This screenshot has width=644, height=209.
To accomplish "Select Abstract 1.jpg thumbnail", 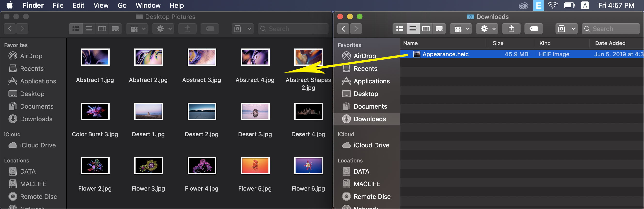I will click(x=95, y=57).
